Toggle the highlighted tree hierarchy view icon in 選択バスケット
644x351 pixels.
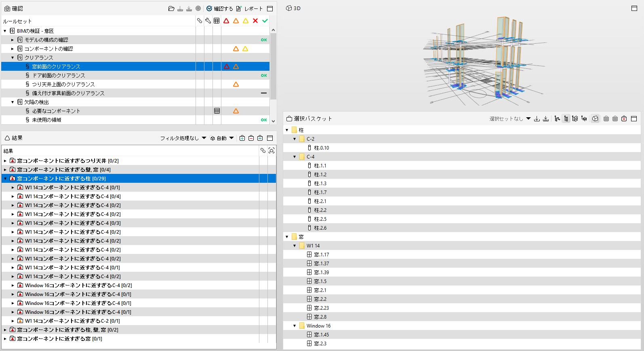pos(566,118)
